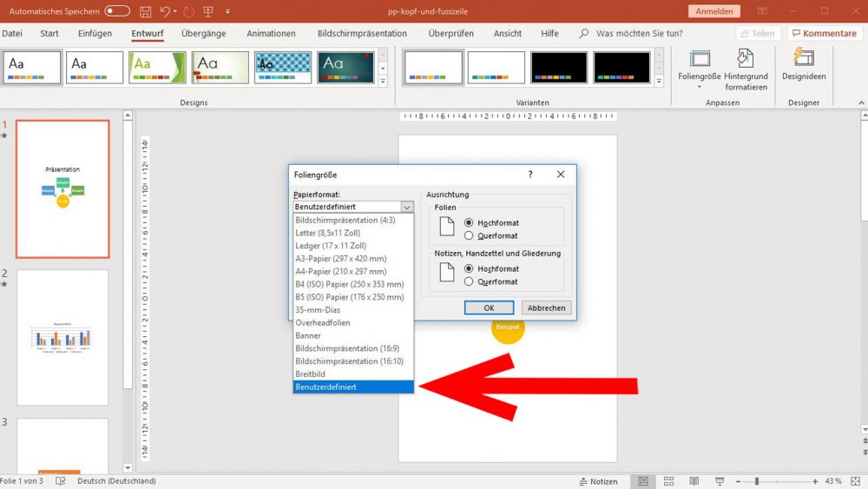This screenshot has width=868, height=489.
Task: Customize quick access toolbar dropdown
Action: pos(227,11)
